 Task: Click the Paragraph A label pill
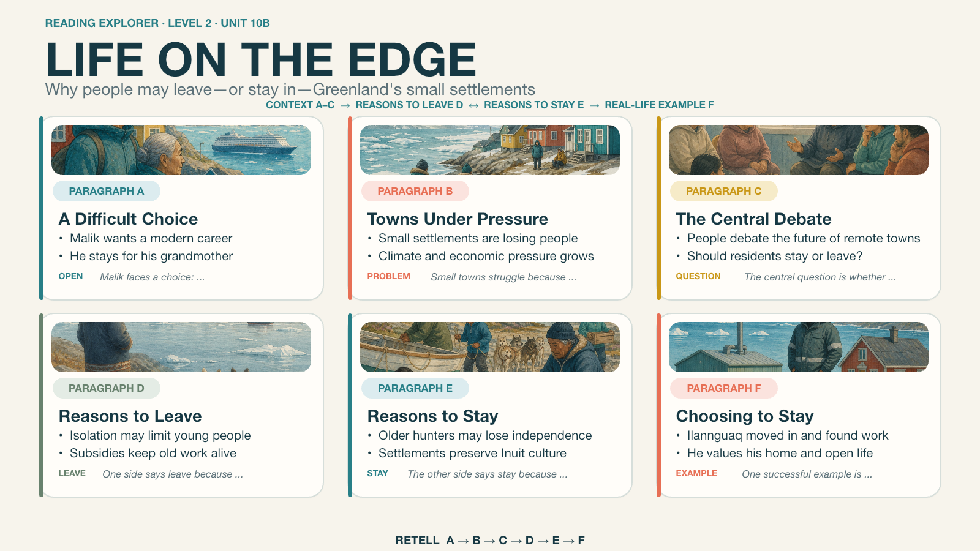click(107, 191)
